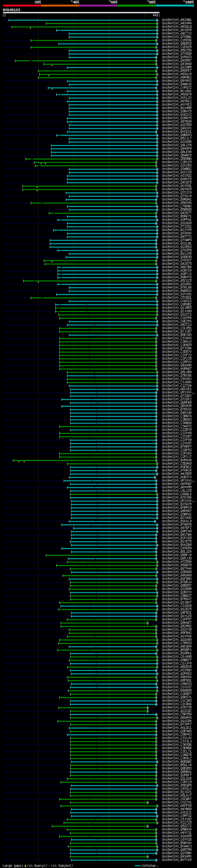
Task: Click the green ~80% identity legend segment
Action: coord(137,6)
